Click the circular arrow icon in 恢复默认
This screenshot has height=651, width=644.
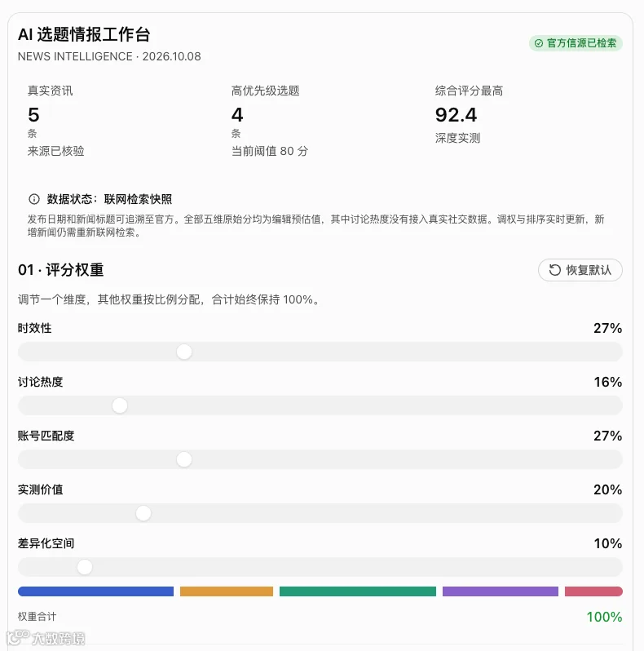[x=555, y=270]
